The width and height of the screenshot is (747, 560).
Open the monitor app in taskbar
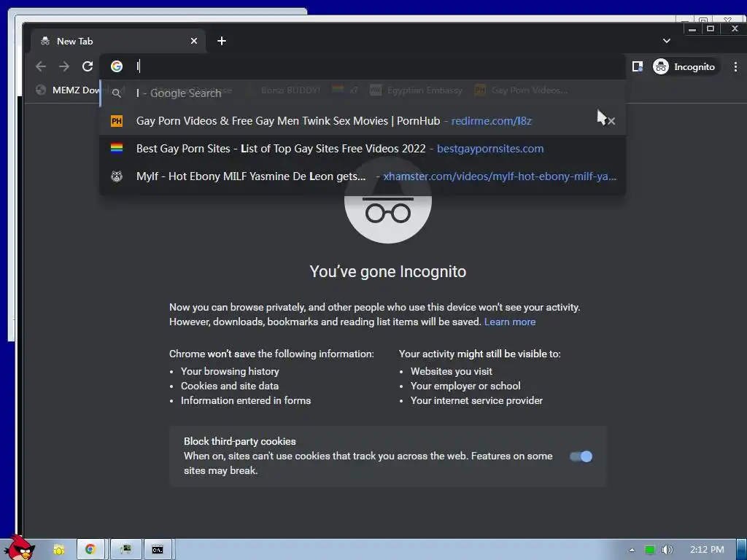point(125,550)
